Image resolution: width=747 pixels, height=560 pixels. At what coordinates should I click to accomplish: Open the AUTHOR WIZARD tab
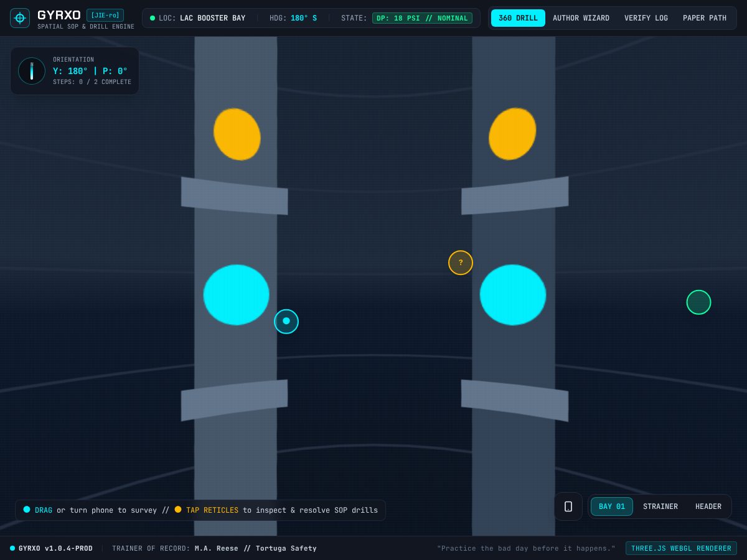click(x=581, y=18)
